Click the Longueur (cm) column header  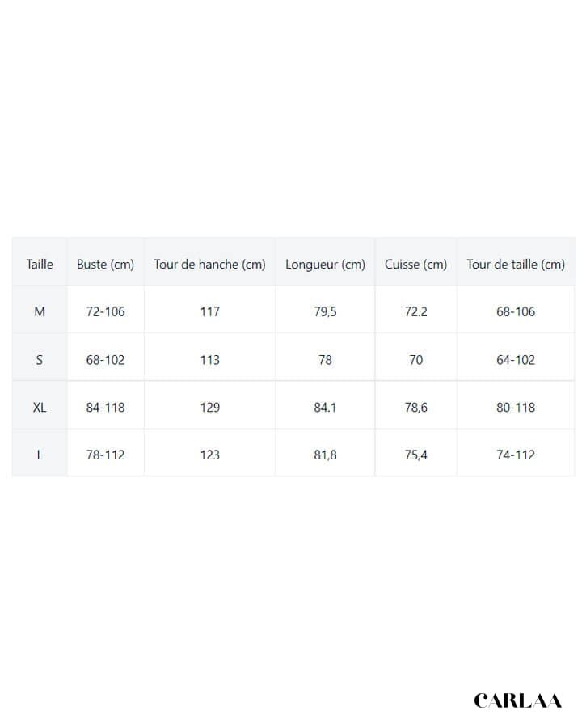tap(325, 264)
